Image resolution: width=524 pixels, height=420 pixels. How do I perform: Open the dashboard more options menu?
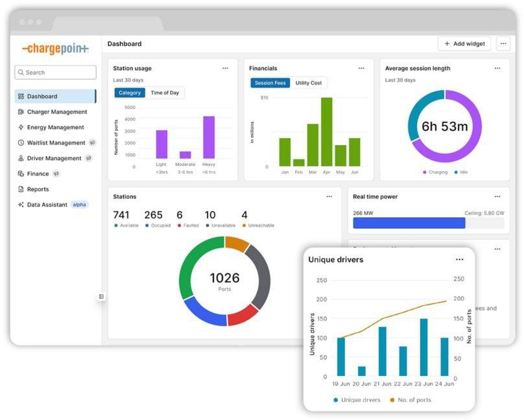[503, 43]
